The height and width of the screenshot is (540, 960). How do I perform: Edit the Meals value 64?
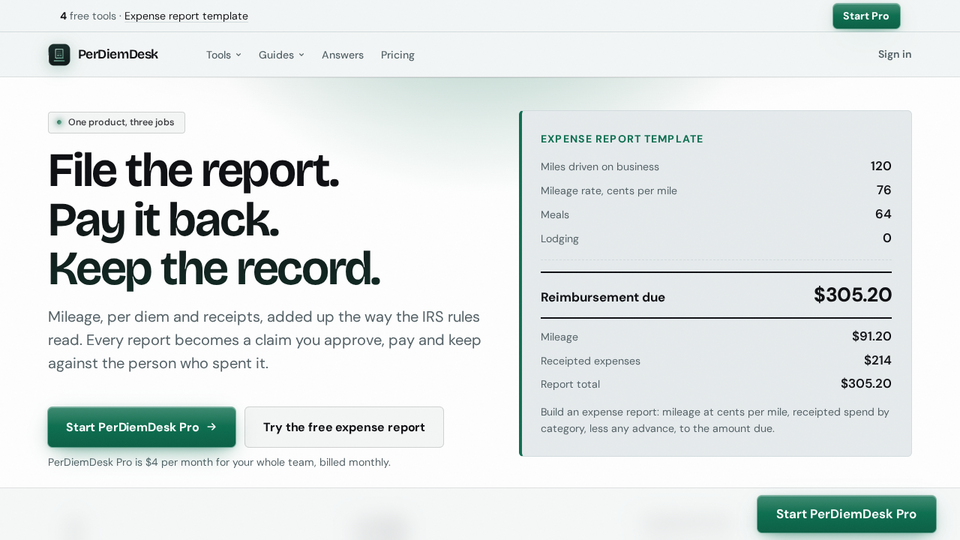[x=883, y=214]
